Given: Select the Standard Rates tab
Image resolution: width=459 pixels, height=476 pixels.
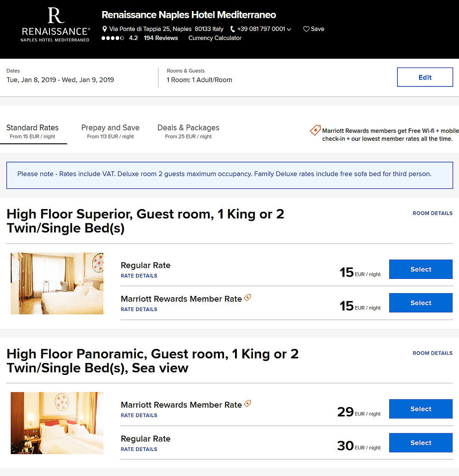Looking at the screenshot, I should click(x=33, y=131).
